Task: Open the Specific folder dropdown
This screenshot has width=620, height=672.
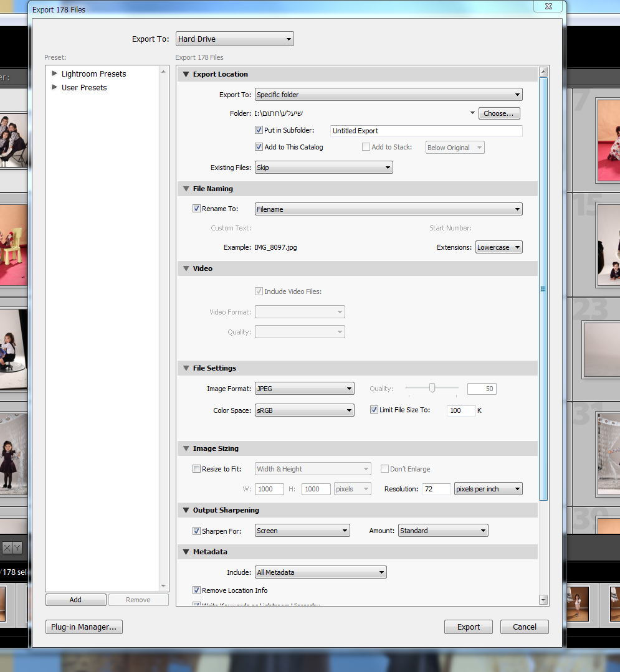Action: click(x=388, y=95)
